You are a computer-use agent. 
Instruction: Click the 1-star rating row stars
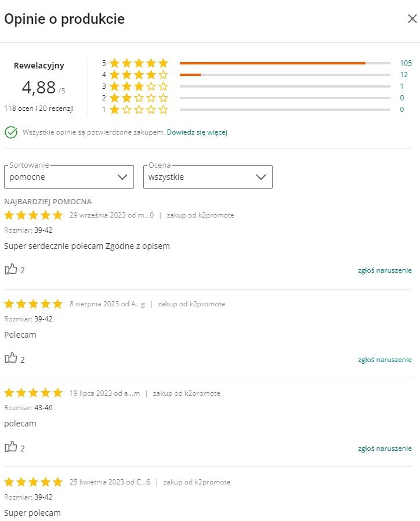tap(139, 109)
